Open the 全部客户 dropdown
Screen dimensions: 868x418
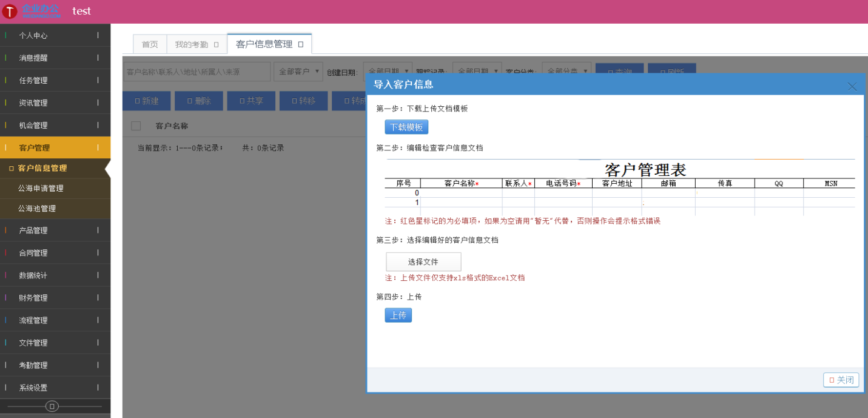click(x=297, y=70)
